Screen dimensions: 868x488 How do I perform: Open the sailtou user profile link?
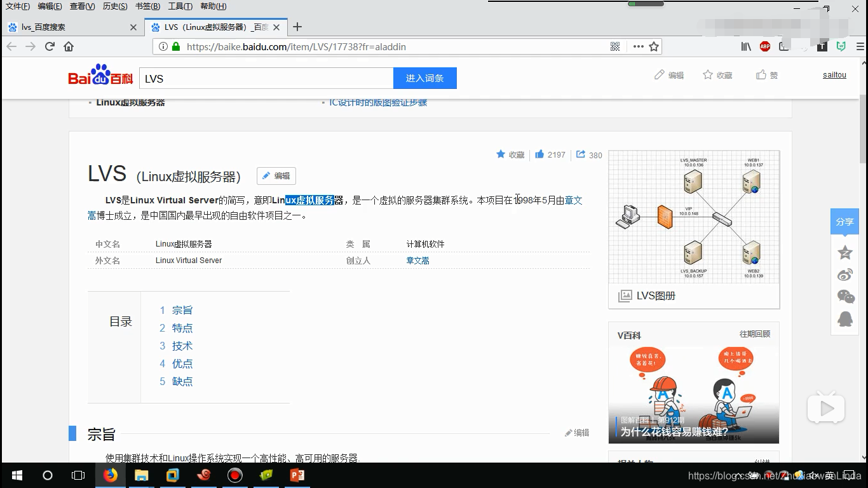pyautogui.click(x=834, y=75)
